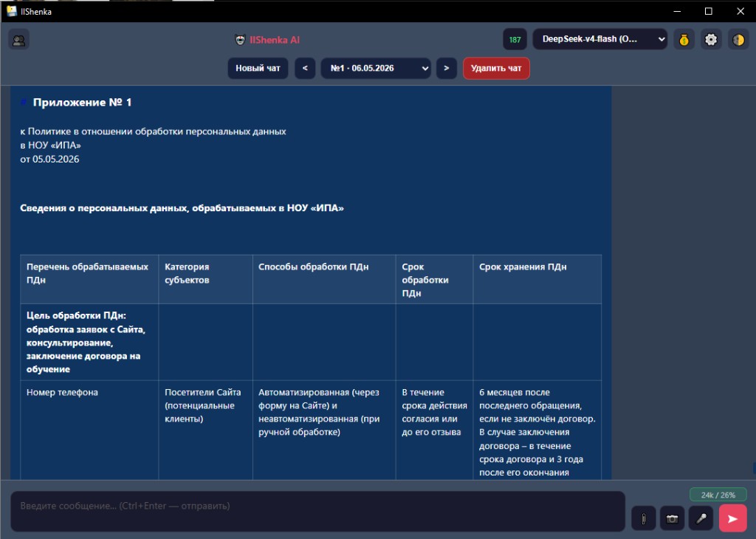Click the line от 05.05.2026
The height and width of the screenshot is (539, 756).
(49, 159)
